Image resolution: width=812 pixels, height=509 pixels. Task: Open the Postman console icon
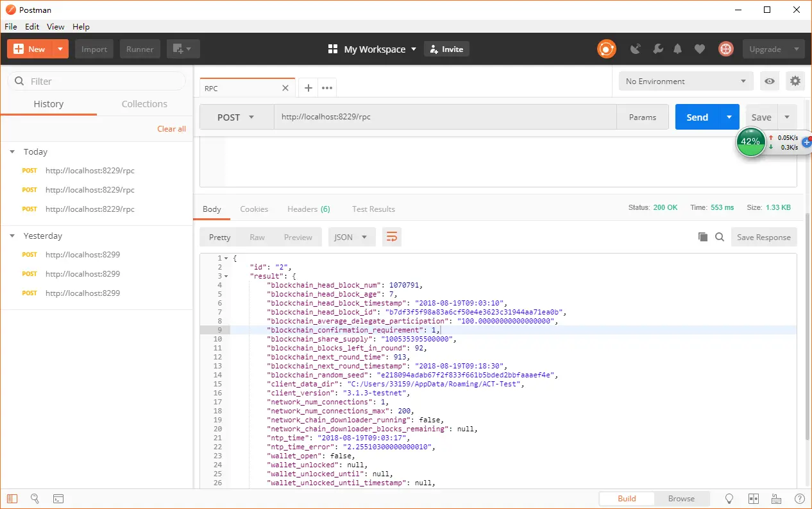pos(58,498)
